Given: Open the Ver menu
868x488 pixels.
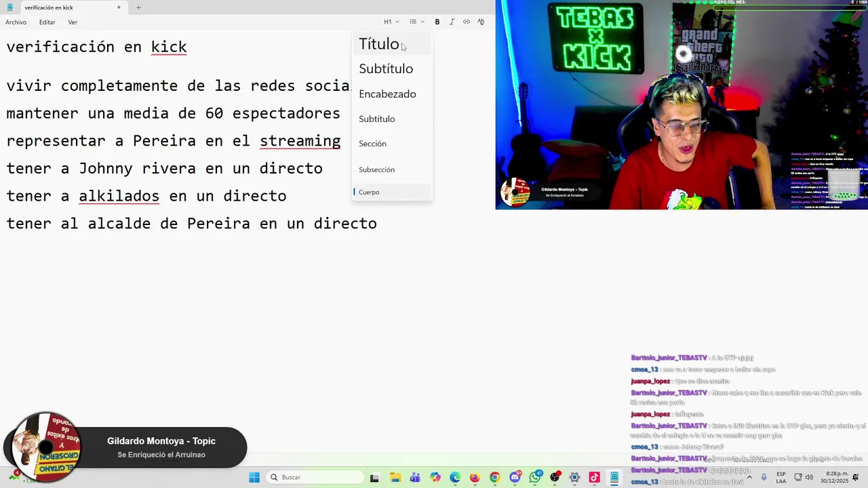Looking at the screenshot, I should tap(73, 22).
